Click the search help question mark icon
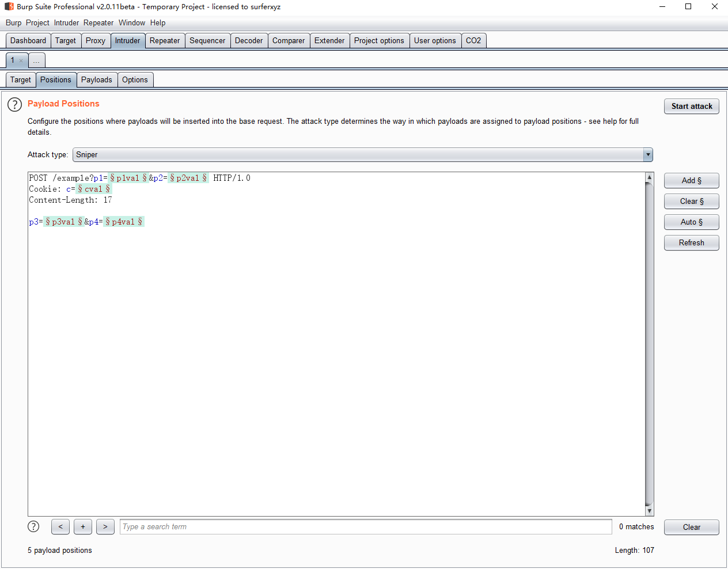 coord(33,526)
